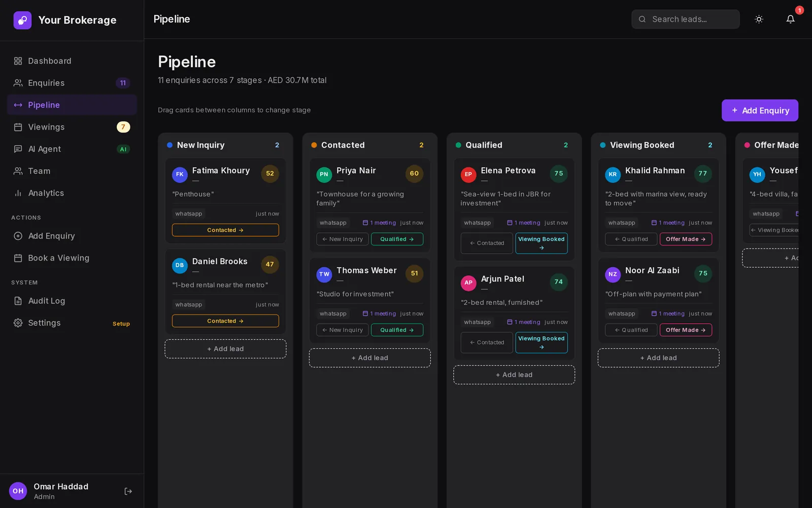Screen dimensions: 812x508
Task: Move Arjun Patel back to Contacted
Action: [x=487, y=343]
